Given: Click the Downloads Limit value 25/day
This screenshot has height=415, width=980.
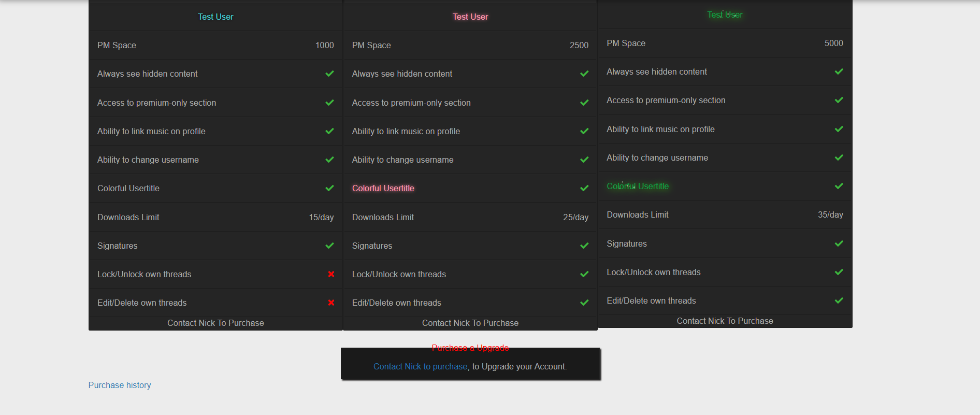Looking at the screenshot, I should click(x=576, y=217).
